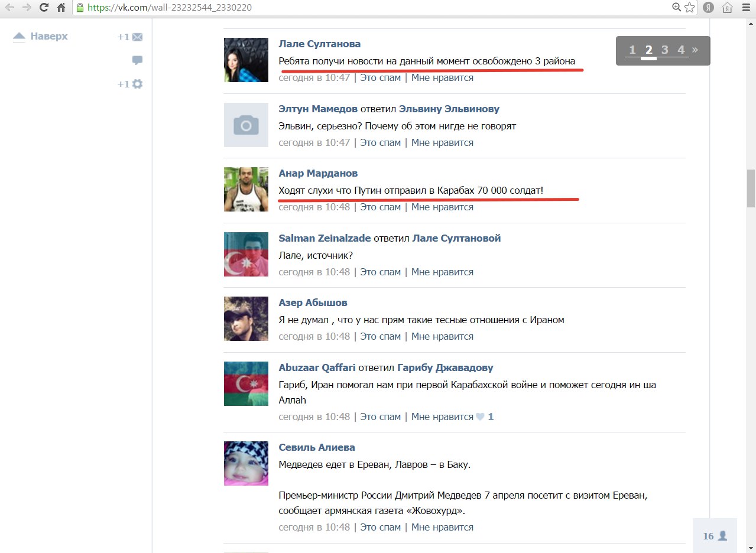Click the zoom magnifier icon in address bar

tap(677, 8)
